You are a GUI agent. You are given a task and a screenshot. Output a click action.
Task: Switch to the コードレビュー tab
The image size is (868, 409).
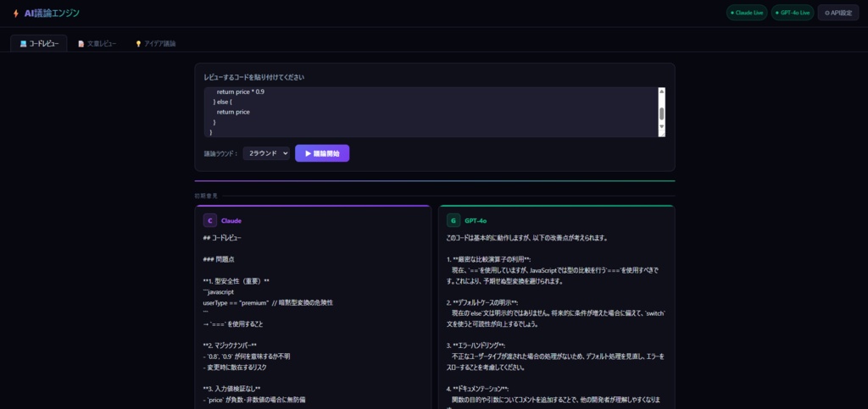pyautogui.click(x=39, y=44)
